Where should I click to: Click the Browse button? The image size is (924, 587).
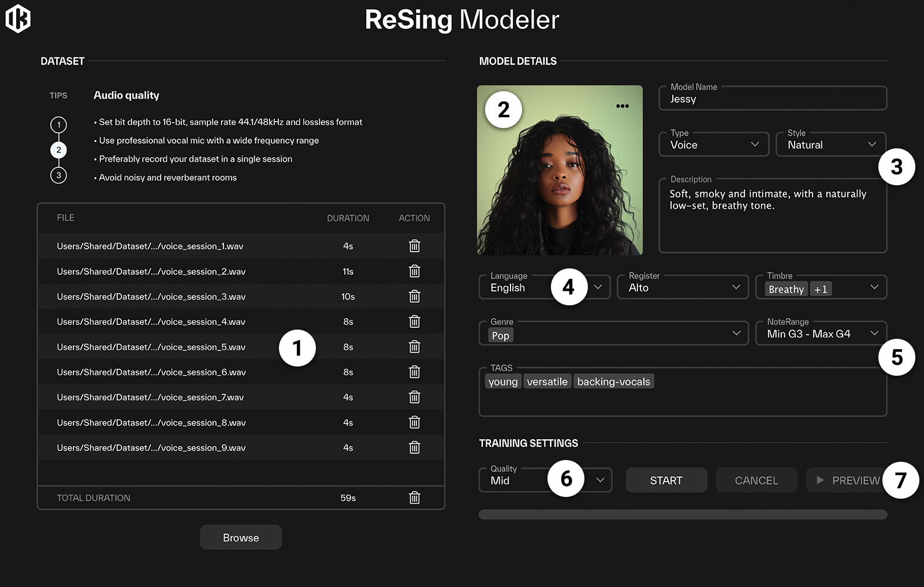pos(241,537)
